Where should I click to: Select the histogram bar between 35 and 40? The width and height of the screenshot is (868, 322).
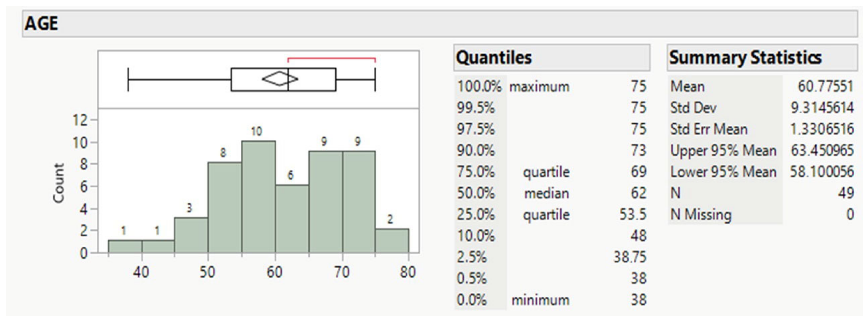point(125,246)
